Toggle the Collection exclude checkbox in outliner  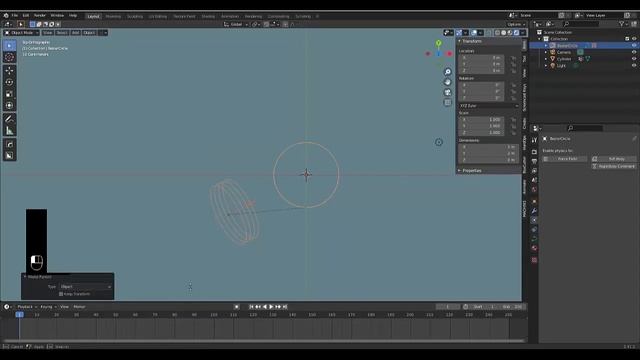click(x=627, y=39)
